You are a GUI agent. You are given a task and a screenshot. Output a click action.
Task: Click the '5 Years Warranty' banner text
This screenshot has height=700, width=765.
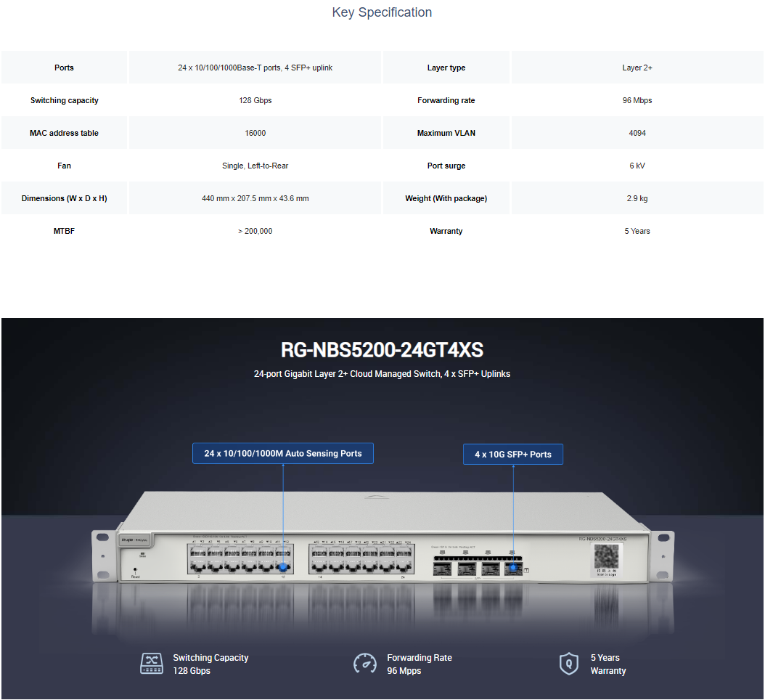[x=608, y=664]
